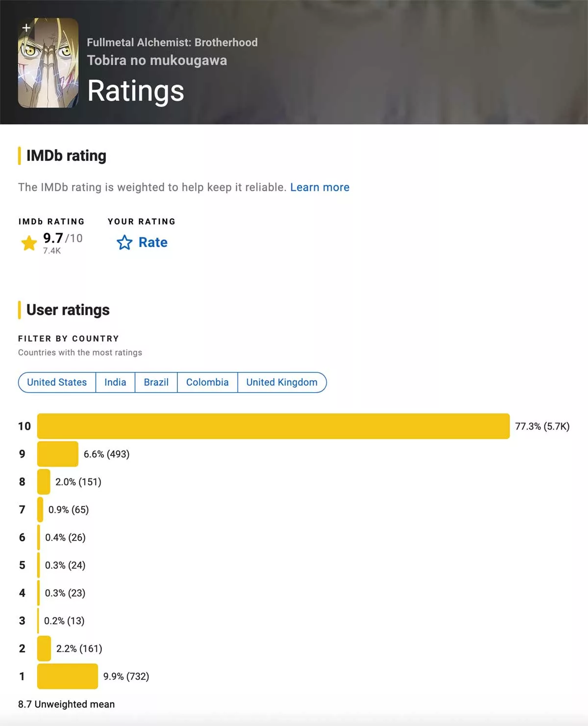Click the 8.7 Unweighted mean text
Image resolution: width=588 pixels, height=726 pixels.
[66, 704]
